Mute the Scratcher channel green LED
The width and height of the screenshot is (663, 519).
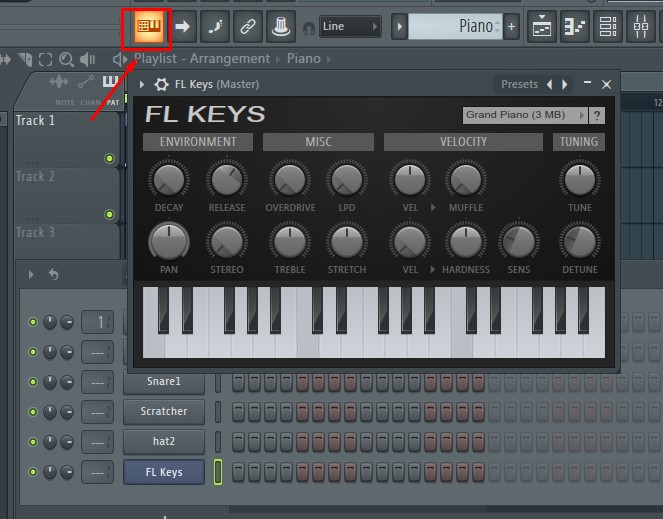pyautogui.click(x=33, y=412)
